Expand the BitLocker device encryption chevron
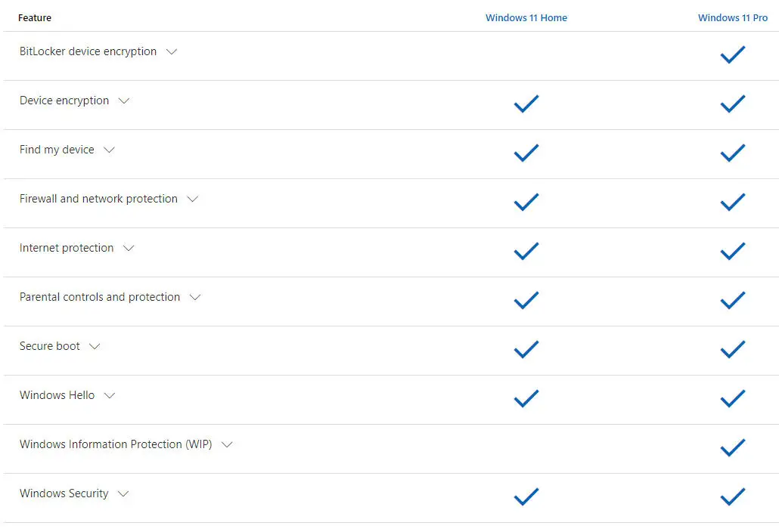This screenshot has width=779, height=532. [172, 51]
